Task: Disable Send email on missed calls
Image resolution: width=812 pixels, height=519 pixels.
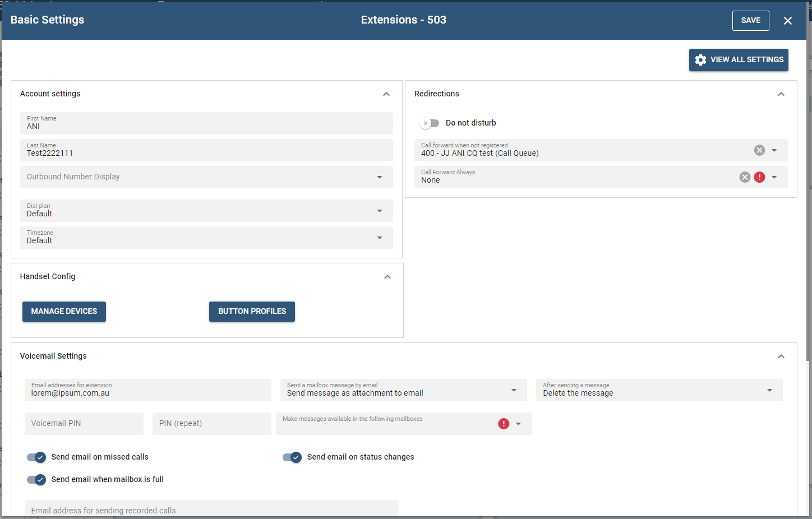Action: click(x=36, y=457)
